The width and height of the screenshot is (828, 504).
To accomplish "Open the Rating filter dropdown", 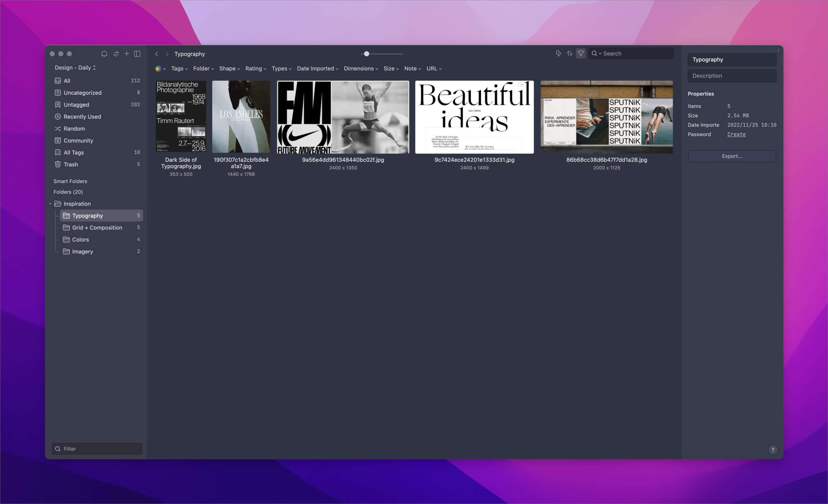I will [x=256, y=69].
